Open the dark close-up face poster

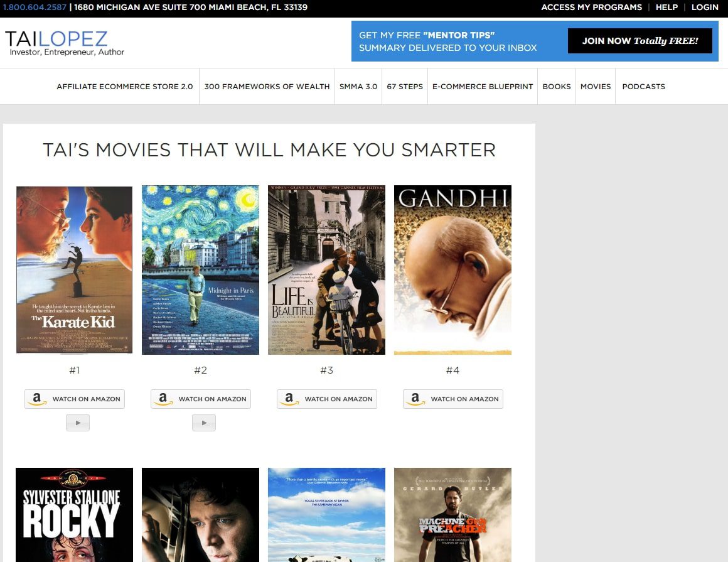201,515
